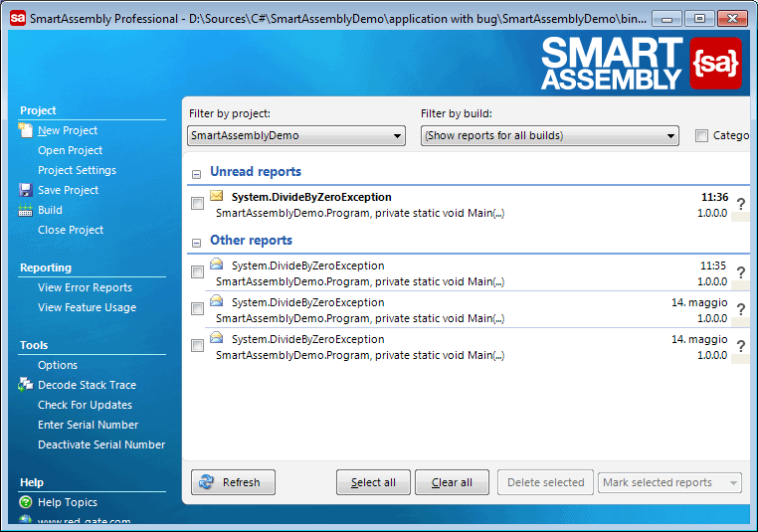
Task: Open the New Project link
Action: point(68,130)
